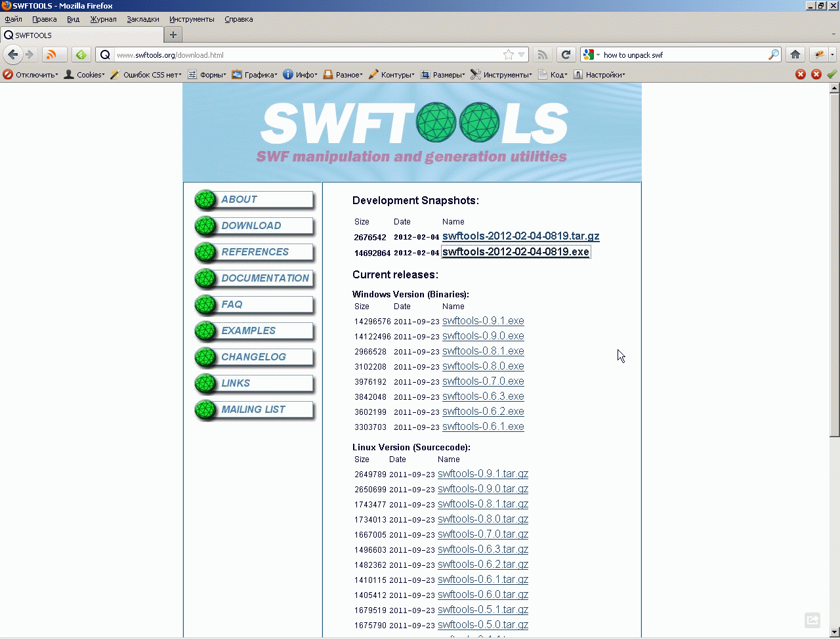The width and height of the screenshot is (840, 640).
Task: Expand the Формы menu
Action: coord(207,75)
